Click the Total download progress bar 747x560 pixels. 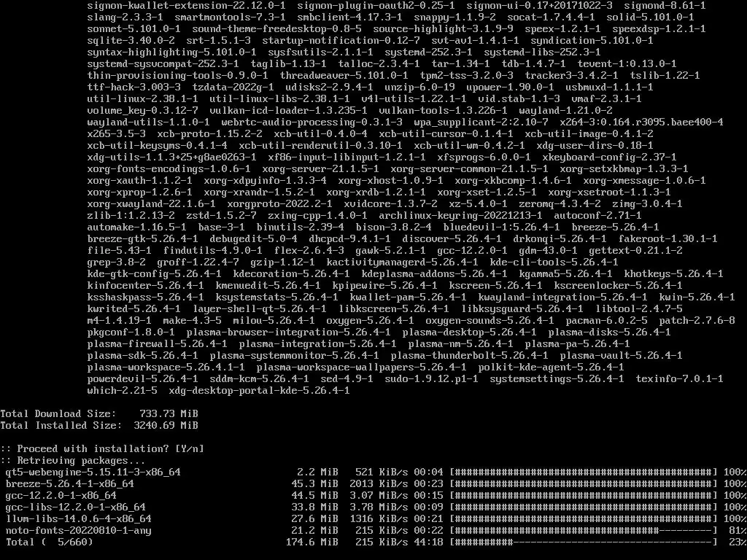click(584, 542)
